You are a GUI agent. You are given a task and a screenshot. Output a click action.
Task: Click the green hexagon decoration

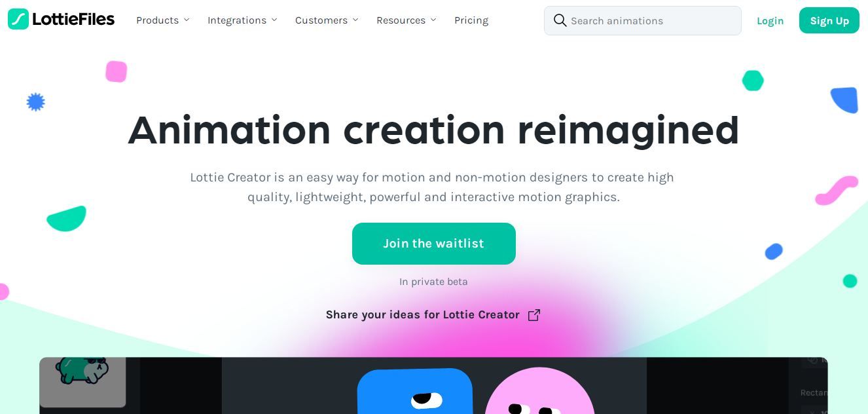(x=753, y=81)
